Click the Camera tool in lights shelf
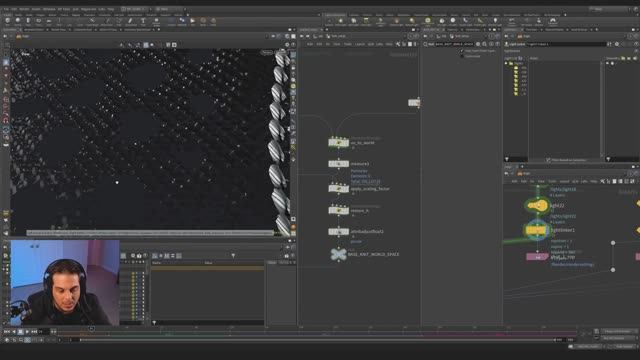Image resolution: width=640 pixels, height=360 pixels. (x=329, y=21)
